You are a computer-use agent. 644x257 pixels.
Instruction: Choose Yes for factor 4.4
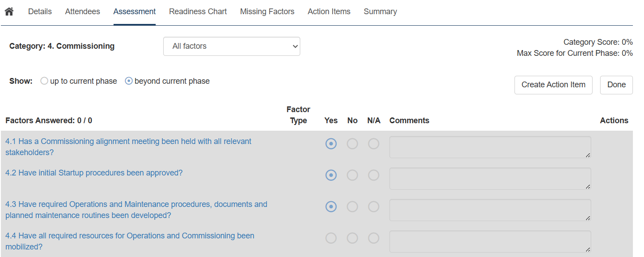pos(331,238)
